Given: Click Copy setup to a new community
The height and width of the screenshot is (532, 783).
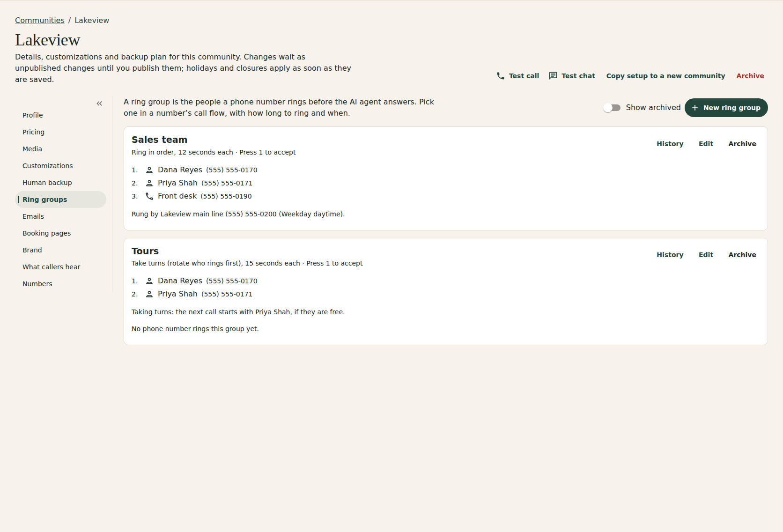Looking at the screenshot, I should click(x=665, y=76).
